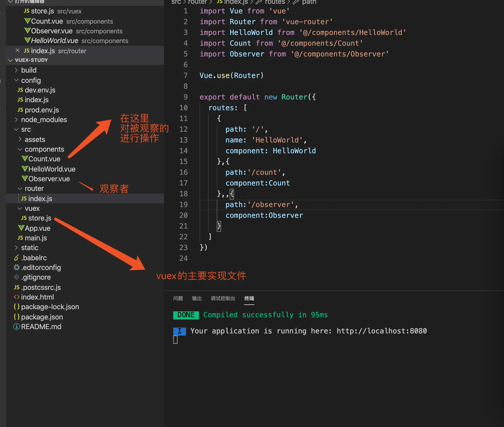Click the JS icon beside dev.env.js
The image size is (504, 427).
coord(20,90)
